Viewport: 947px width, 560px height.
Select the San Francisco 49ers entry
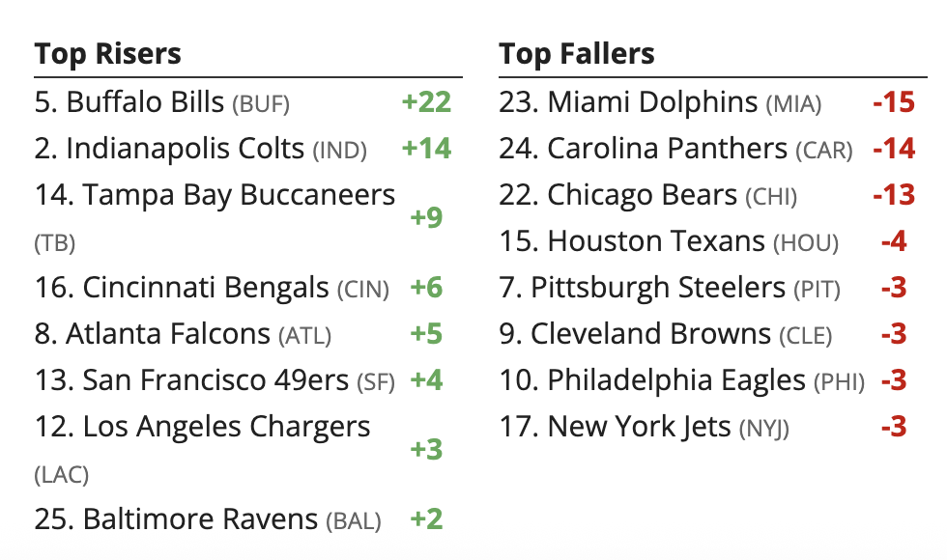(215, 380)
